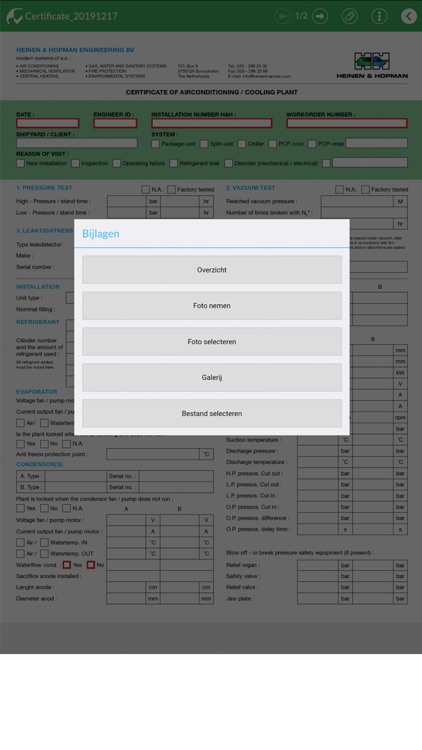Open Overzicht in Bijlagen dialog
This screenshot has height=750, width=422.
(x=212, y=270)
